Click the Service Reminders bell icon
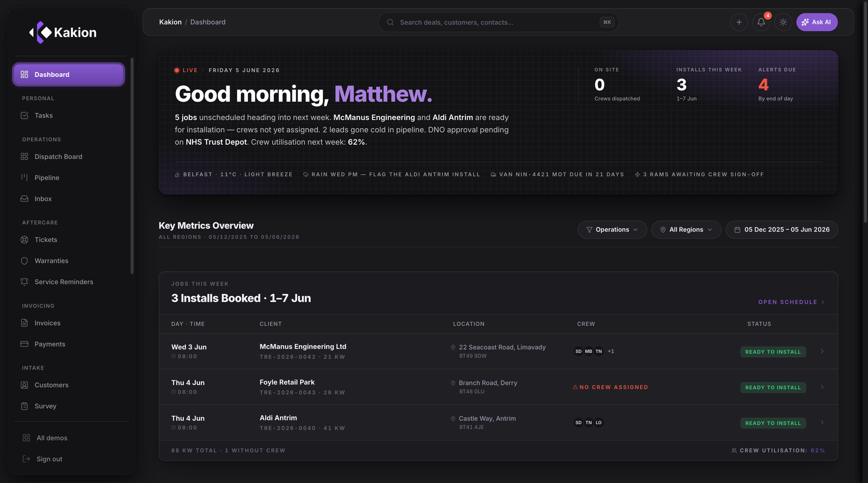The height and width of the screenshot is (483, 868). point(24,282)
